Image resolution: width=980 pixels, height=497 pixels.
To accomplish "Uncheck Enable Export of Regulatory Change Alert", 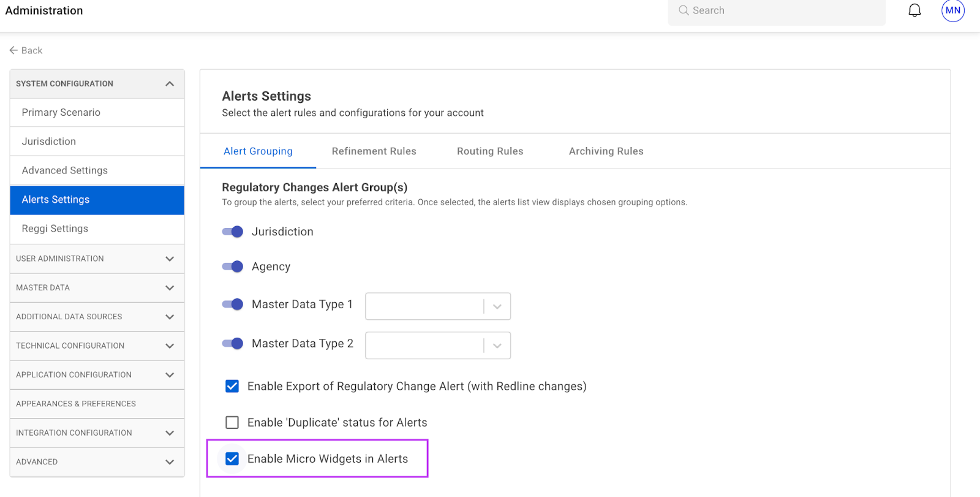I will point(232,386).
